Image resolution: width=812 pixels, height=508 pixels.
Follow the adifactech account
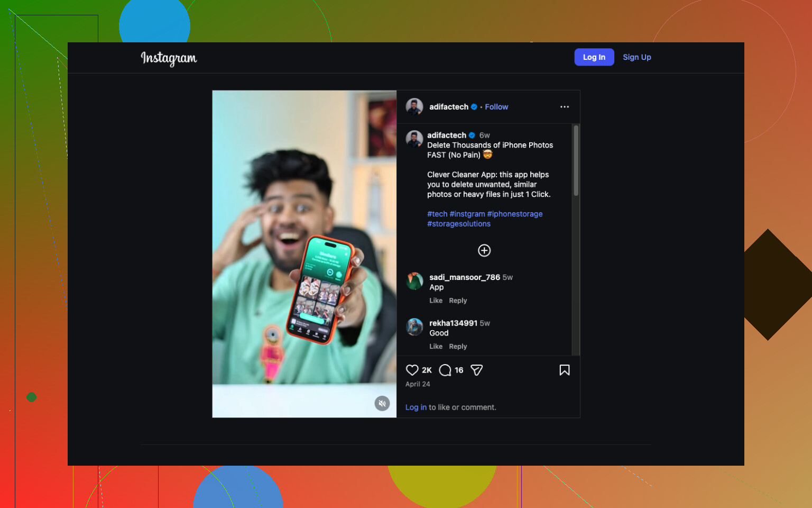496,107
